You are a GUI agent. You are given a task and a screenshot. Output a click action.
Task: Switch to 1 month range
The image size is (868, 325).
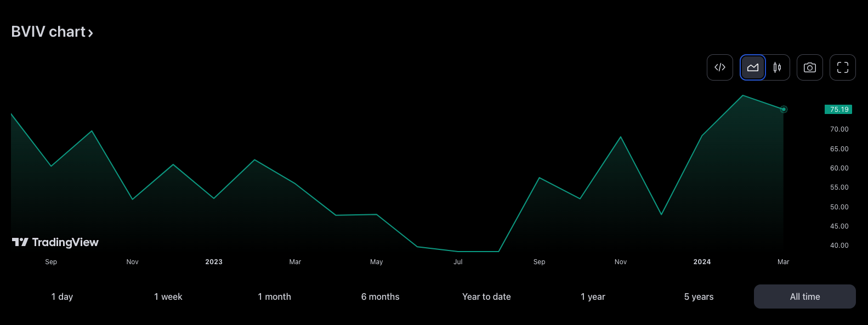point(274,297)
